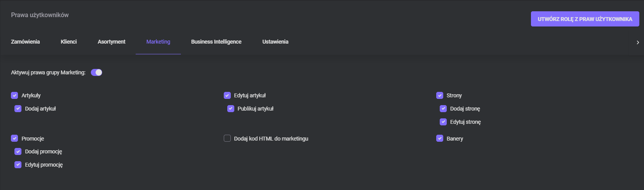The width and height of the screenshot is (644, 190).
Task: Go to the Asortyment tab
Action: point(111,42)
